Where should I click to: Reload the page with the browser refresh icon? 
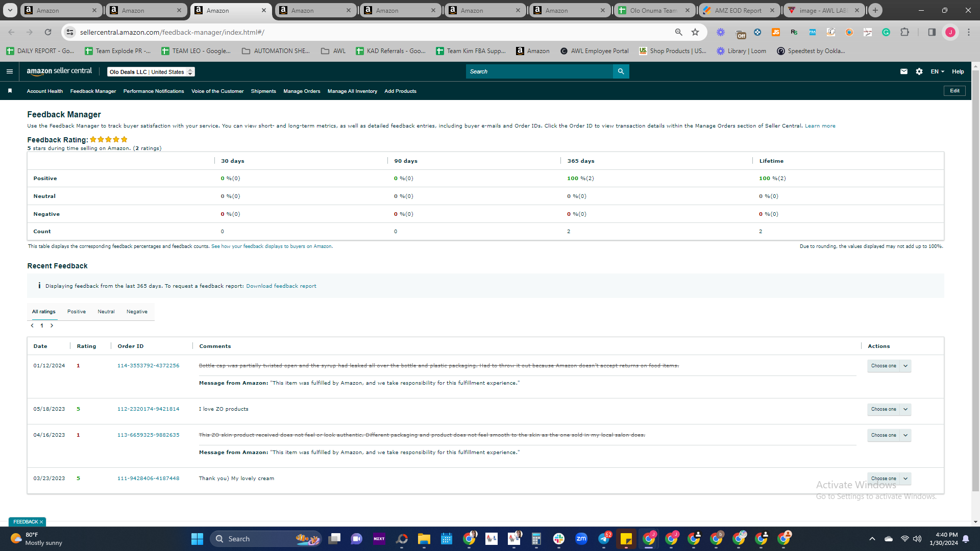[x=48, y=32]
